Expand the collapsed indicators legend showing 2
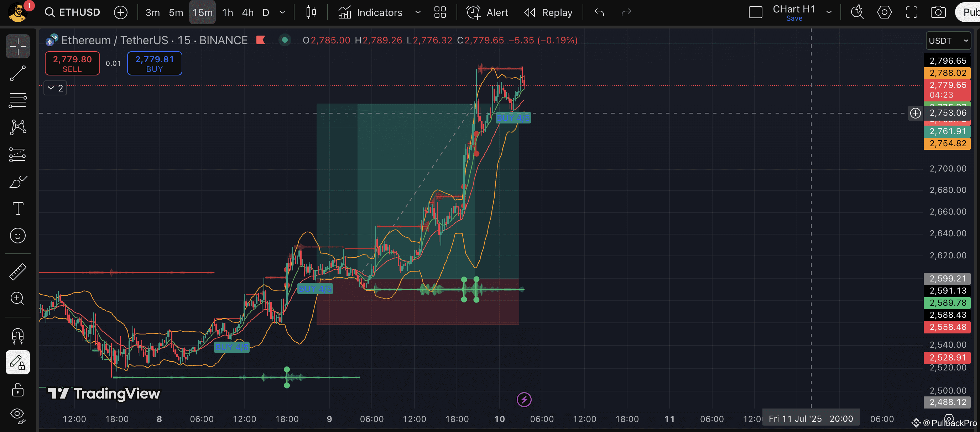The width and height of the screenshot is (980, 432). click(x=55, y=88)
